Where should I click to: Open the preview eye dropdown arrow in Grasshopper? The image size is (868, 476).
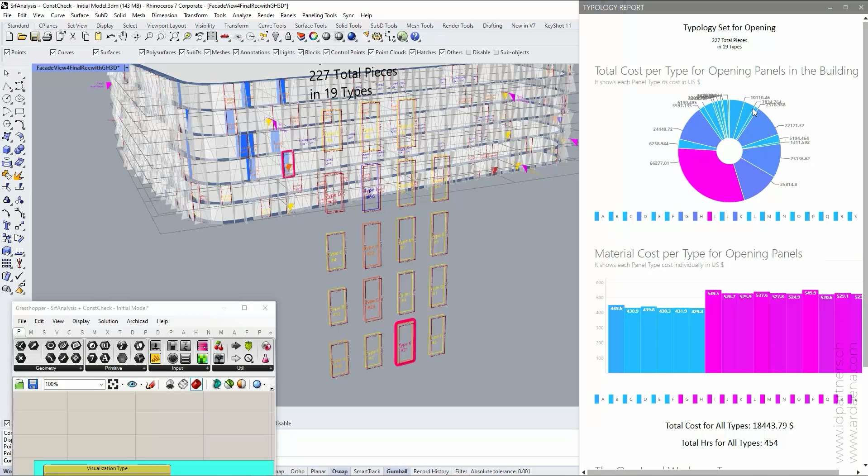[x=141, y=385]
